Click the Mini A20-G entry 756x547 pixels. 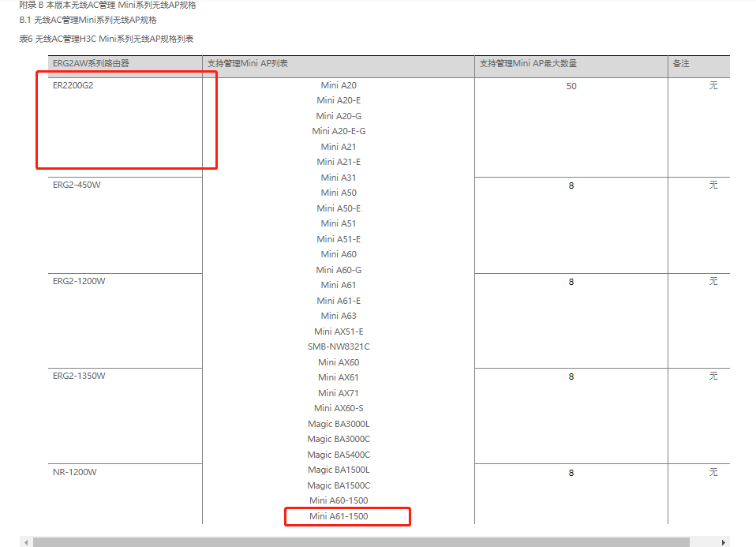coord(339,116)
